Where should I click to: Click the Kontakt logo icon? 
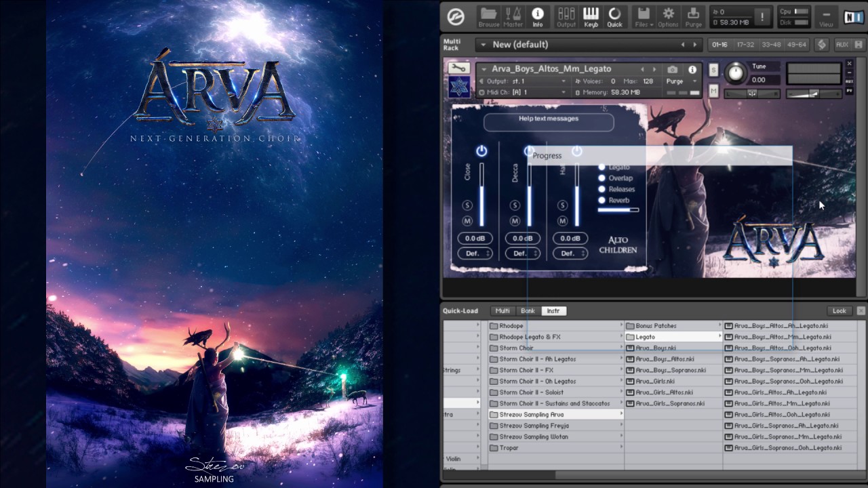456,16
